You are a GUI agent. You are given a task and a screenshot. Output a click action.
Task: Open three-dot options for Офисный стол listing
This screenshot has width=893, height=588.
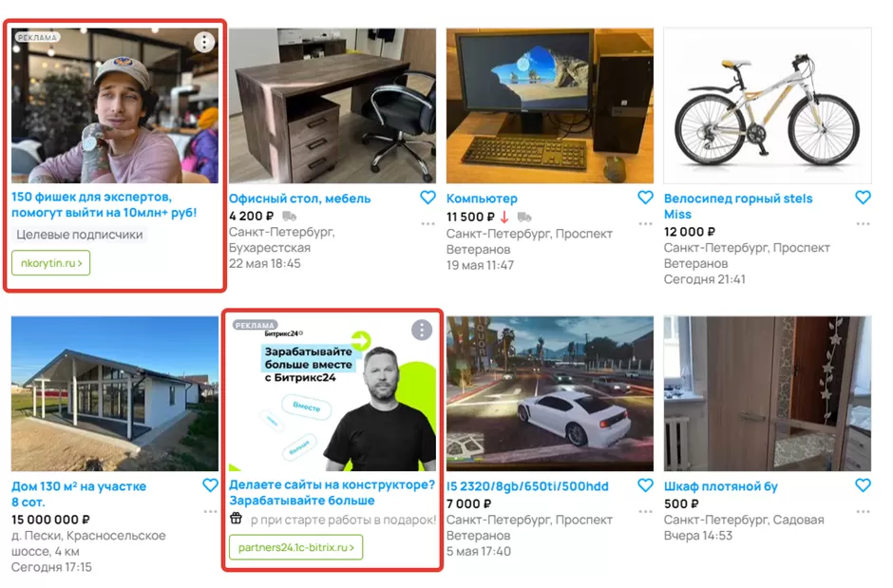427,223
